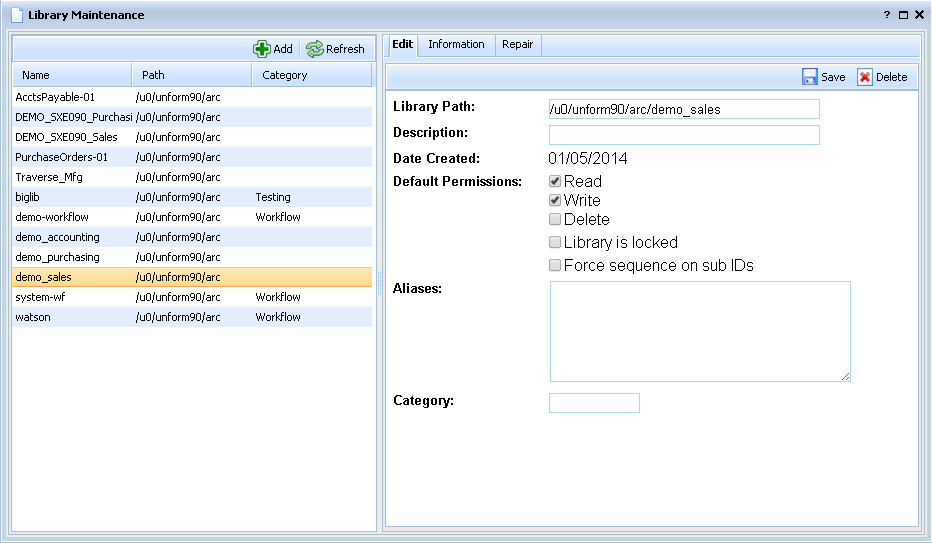The width and height of the screenshot is (932, 543).
Task: Uncheck the Write permission checkbox
Action: [555, 200]
